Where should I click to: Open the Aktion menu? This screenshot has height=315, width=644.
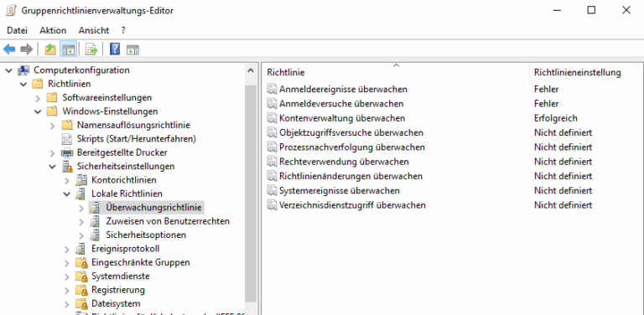53,30
